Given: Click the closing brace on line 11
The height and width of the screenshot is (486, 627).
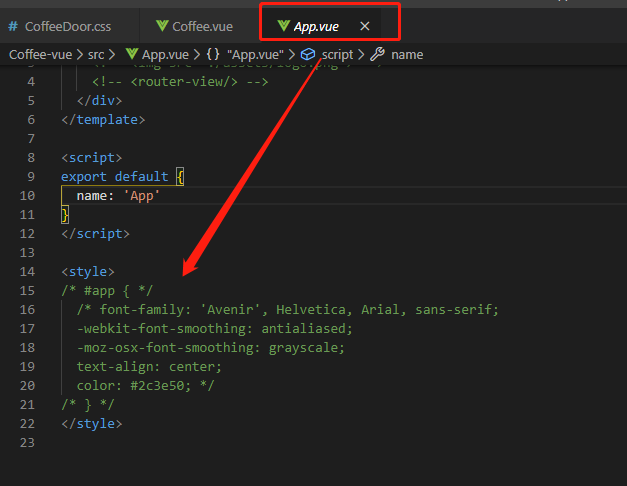Looking at the screenshot, I should [65, 214].
